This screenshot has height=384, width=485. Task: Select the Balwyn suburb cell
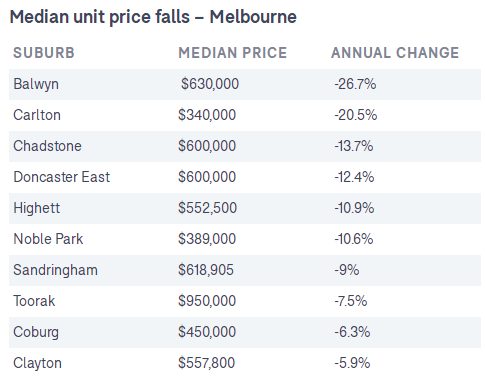pyautogui.click(x=36, y=84)
